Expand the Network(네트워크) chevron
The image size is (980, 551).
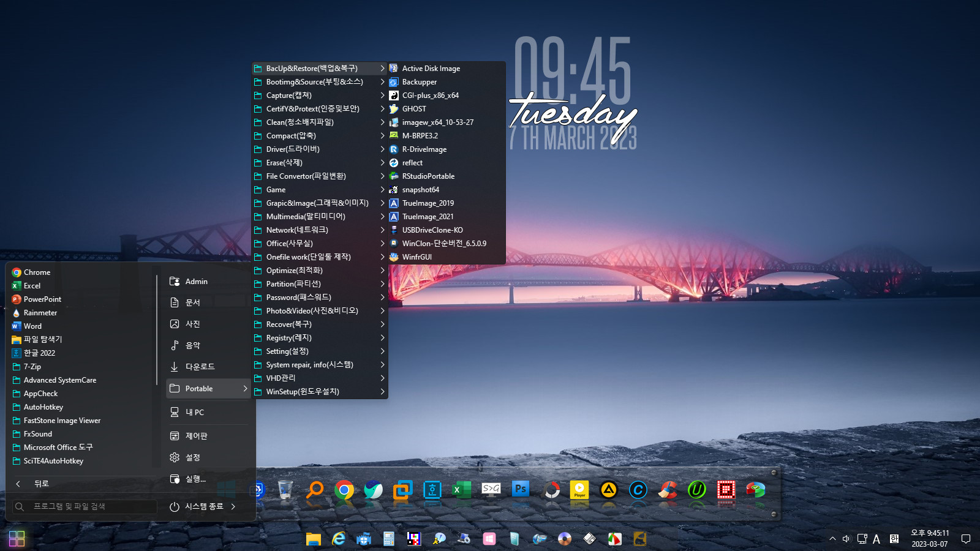[382, 230]
